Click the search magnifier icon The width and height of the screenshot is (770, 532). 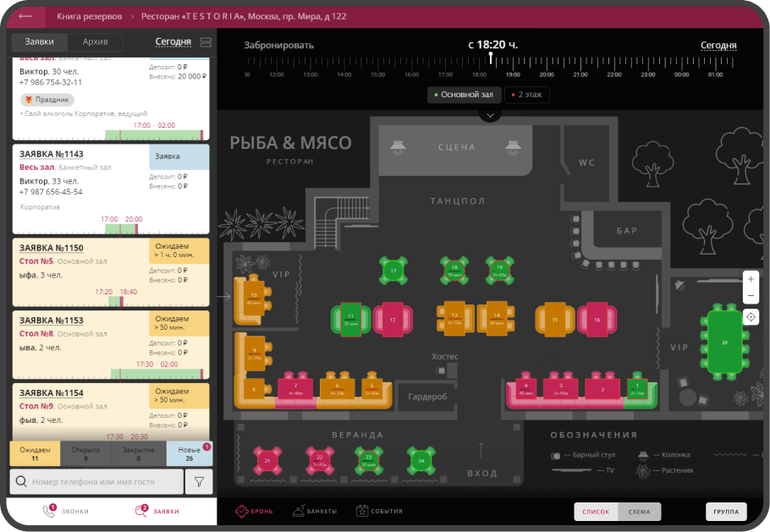tap(21, 481)
